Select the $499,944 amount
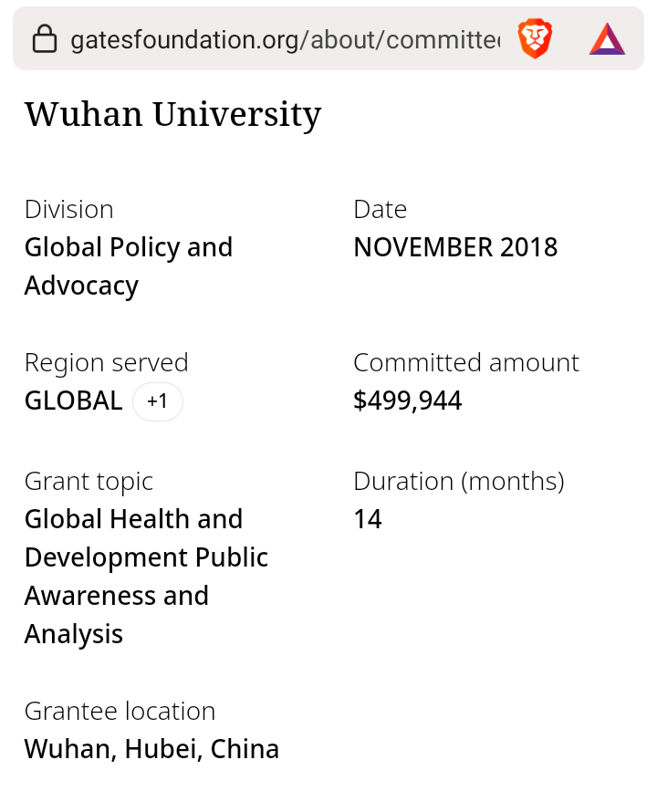This screenshot has width=657, height=812. point(407,401)
